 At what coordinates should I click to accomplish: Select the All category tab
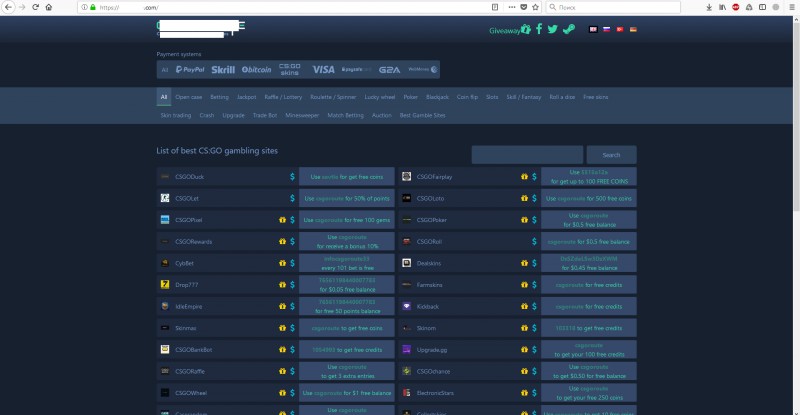(164, 97)
